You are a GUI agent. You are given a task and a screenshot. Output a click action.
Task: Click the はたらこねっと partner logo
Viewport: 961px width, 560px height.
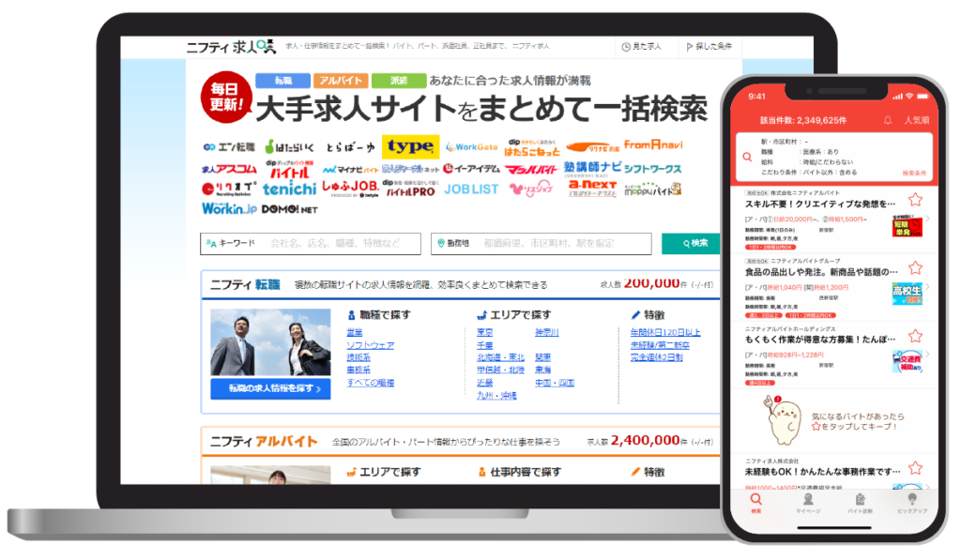(x=531, y=147)
